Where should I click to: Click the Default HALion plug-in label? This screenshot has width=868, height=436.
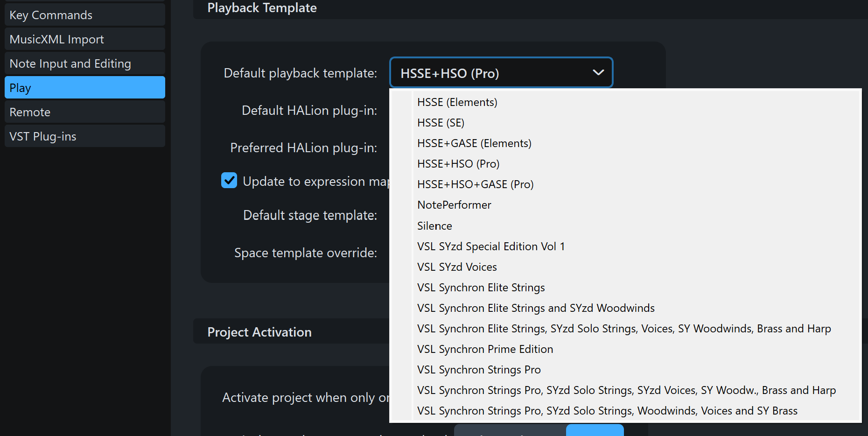point(309,111)
